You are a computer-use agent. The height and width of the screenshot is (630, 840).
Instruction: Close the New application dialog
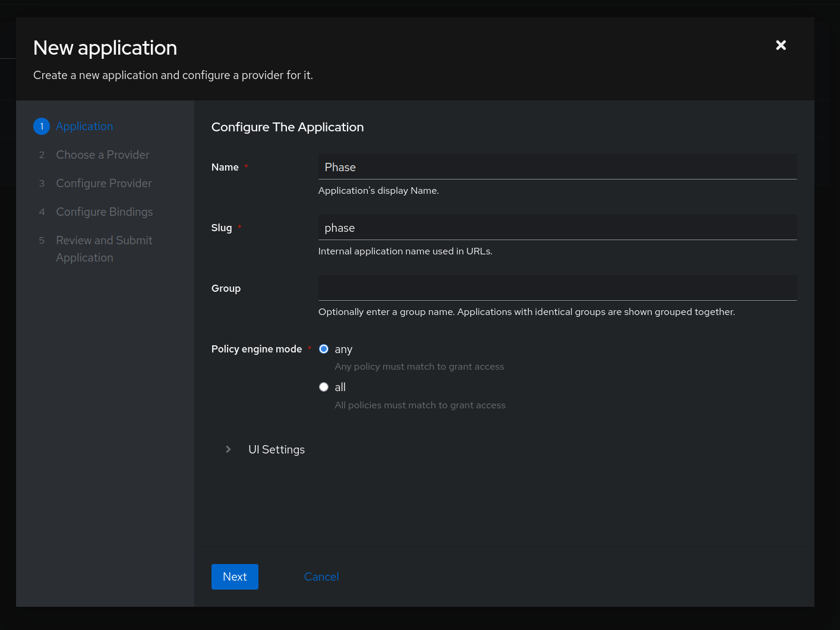tap(781, 45)
